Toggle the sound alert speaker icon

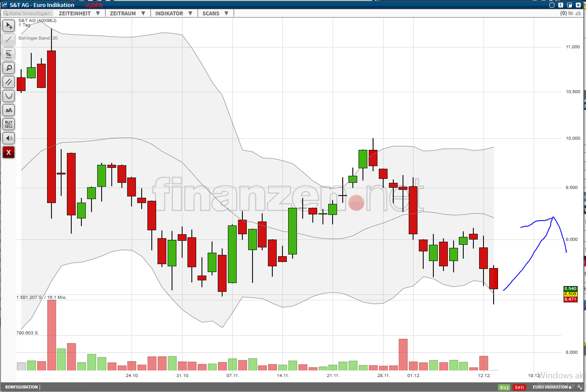tap(8, 138)
